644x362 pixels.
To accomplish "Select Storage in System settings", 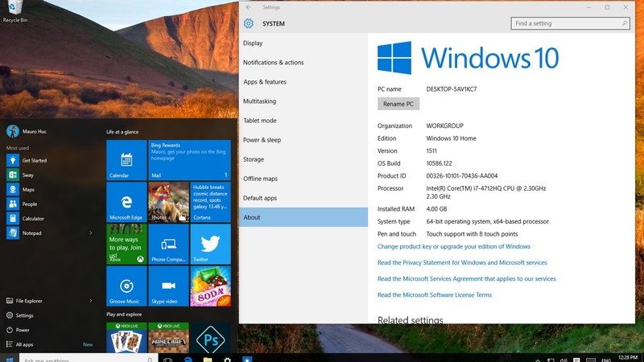I will 303,159.
